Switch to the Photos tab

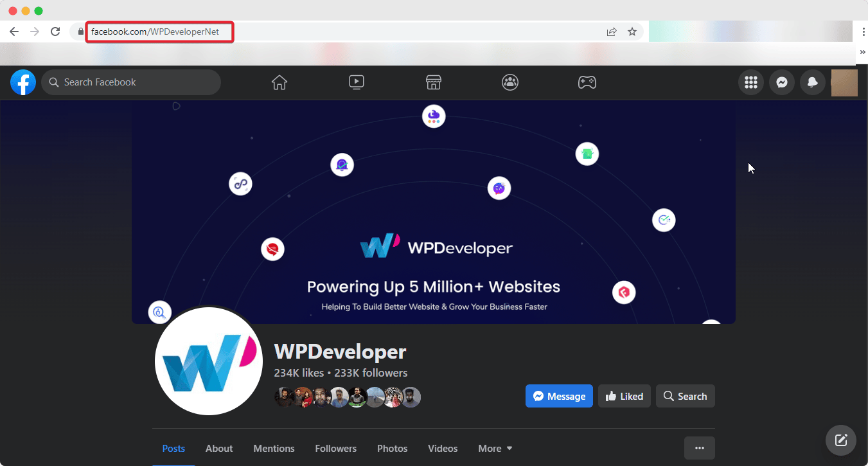coord(393,449)
